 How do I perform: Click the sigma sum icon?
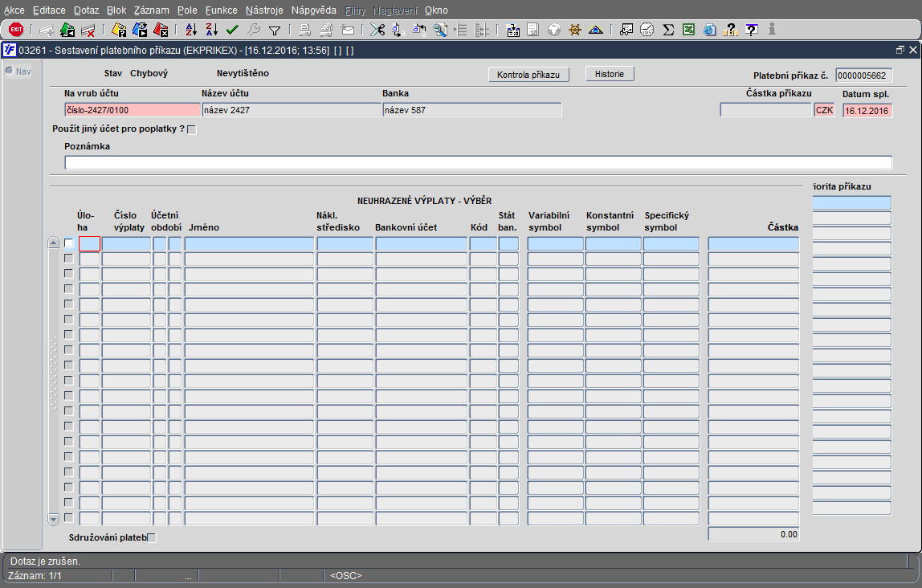(668, 30)
